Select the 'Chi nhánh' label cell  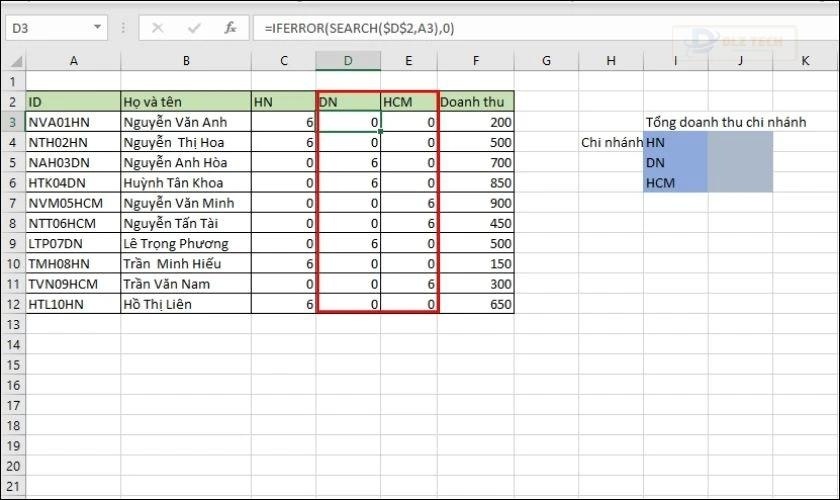611,142
